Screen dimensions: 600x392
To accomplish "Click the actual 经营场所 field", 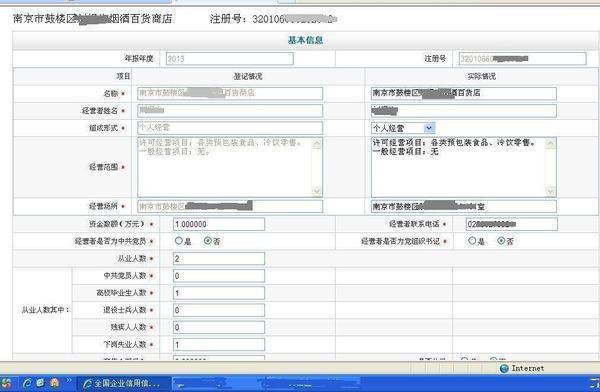I will tap(464, 206).
